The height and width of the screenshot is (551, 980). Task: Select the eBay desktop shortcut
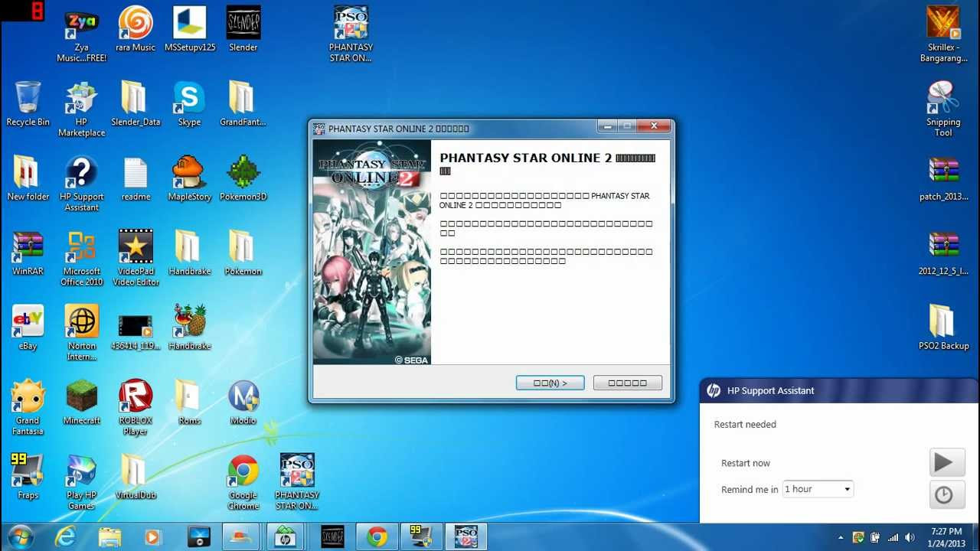pyautogui.click(x=28, y=328)
